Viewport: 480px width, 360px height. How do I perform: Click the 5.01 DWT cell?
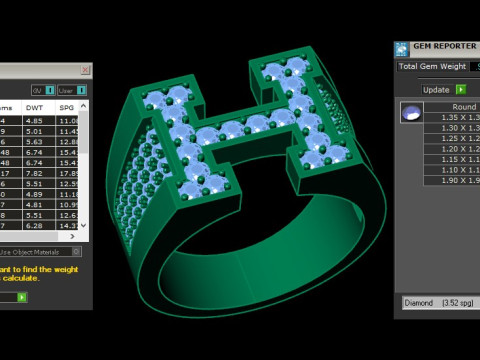(39, 131)
